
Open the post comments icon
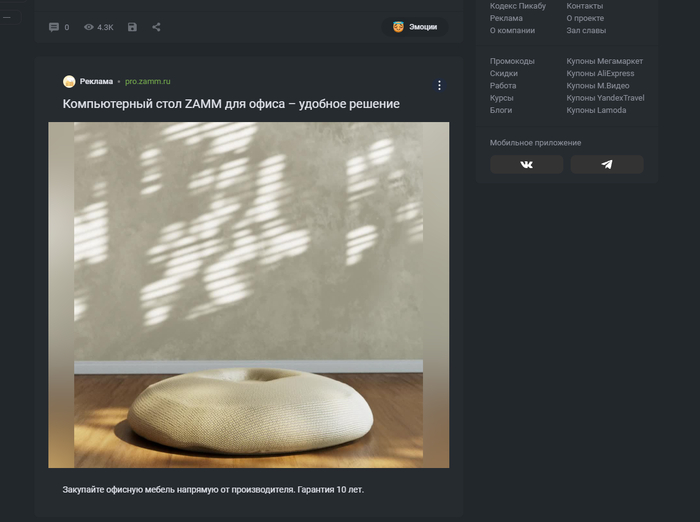54,27
